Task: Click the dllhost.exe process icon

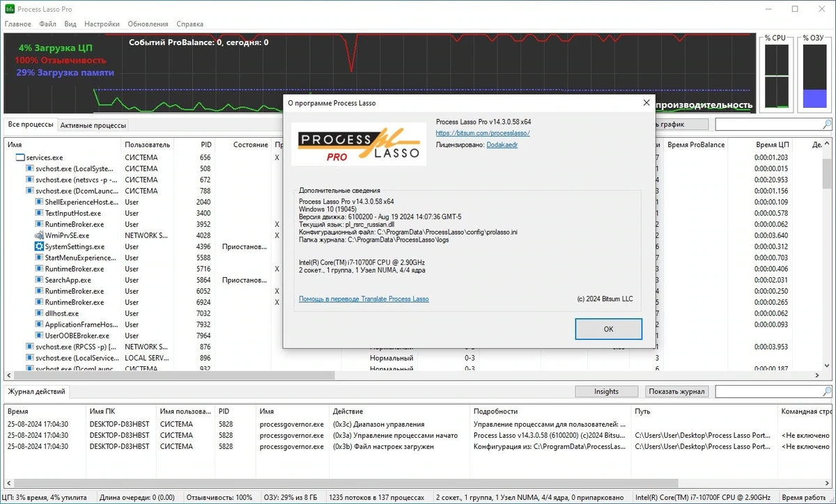Action: pos(40,313)
